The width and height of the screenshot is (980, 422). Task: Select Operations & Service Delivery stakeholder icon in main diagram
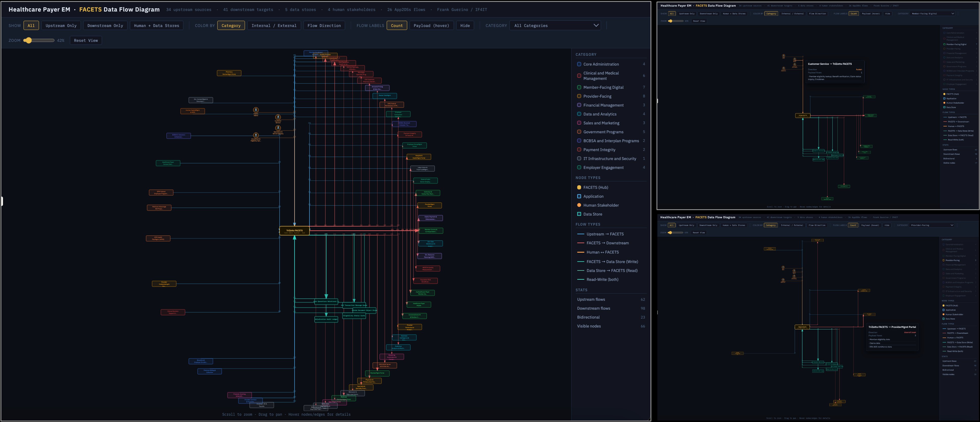point(278,128)
